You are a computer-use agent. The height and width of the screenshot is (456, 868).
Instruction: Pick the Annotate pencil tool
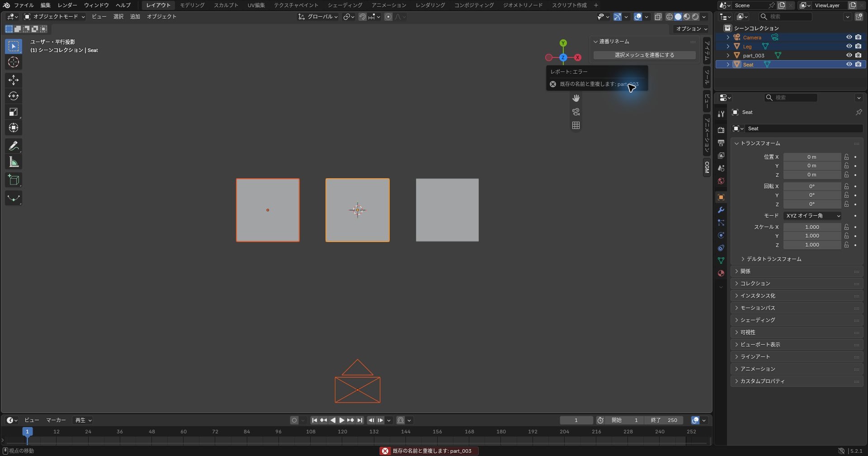pyautogui.click(x=14, y=146)
